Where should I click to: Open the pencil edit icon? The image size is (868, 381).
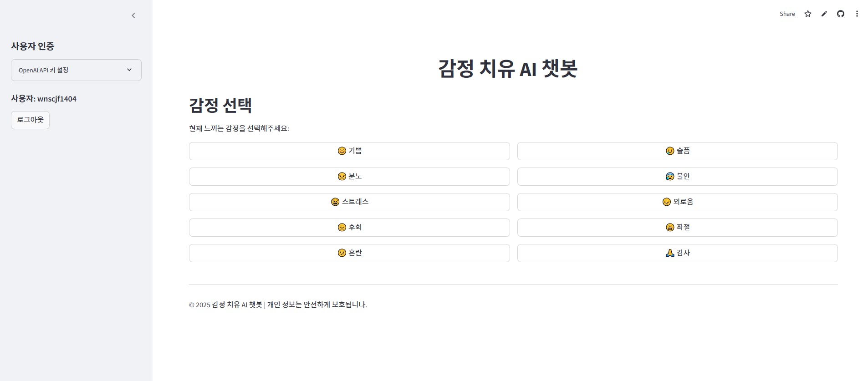tap(824, 14)
